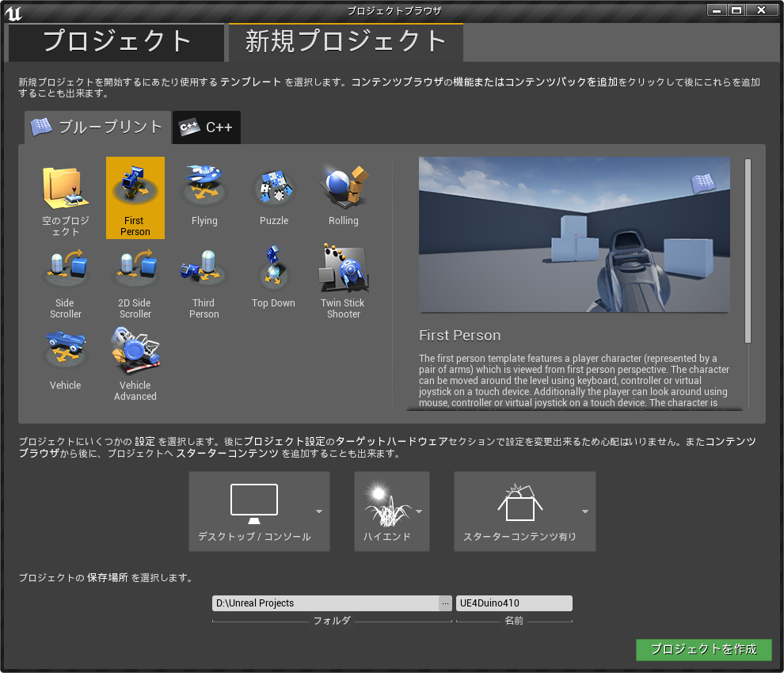Pick the Twin Stick Shooter template
Screen dimensions: 784x673
pos(344,280)
